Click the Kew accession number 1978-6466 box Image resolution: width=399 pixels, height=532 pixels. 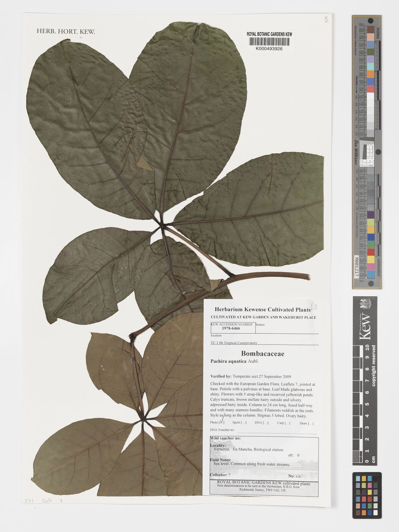[233, 328]
